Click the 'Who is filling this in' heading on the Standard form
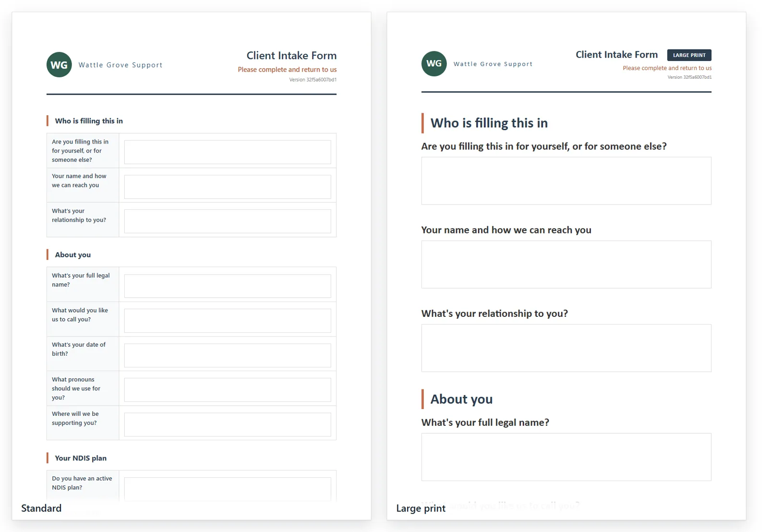The image size is (768, 532). [89, 121]
